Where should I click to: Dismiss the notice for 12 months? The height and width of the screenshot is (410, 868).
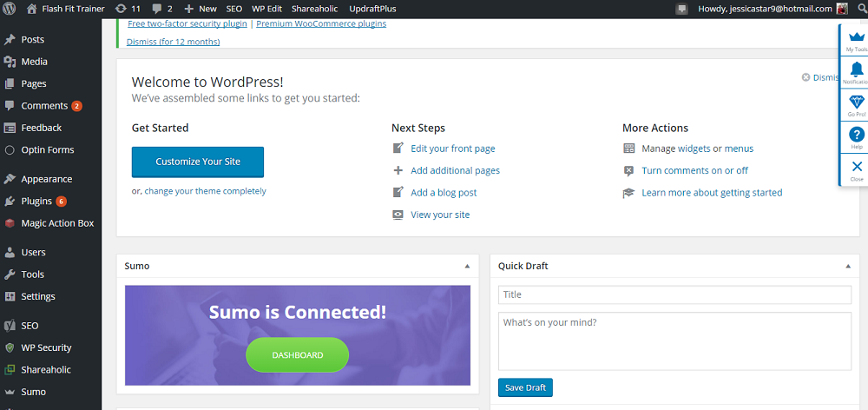[x=174, y=42]
